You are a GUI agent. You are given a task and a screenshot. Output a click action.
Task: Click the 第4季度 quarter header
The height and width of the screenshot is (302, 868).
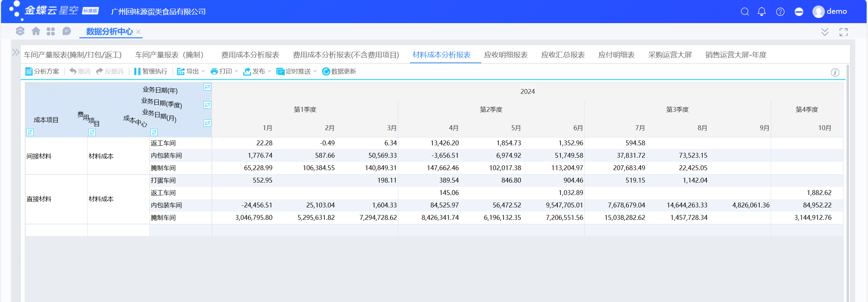pos(807,109)
